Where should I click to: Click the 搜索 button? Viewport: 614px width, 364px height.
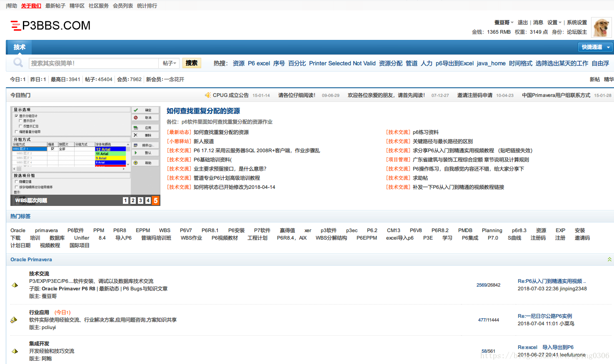(192, 63)
